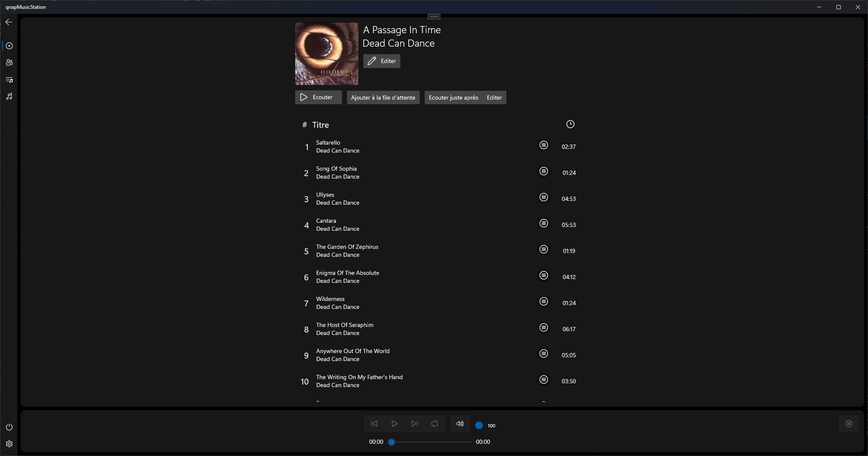
Task: Click the power icon in sidebar
Action: pyautogui.click(x=9, y=427)
